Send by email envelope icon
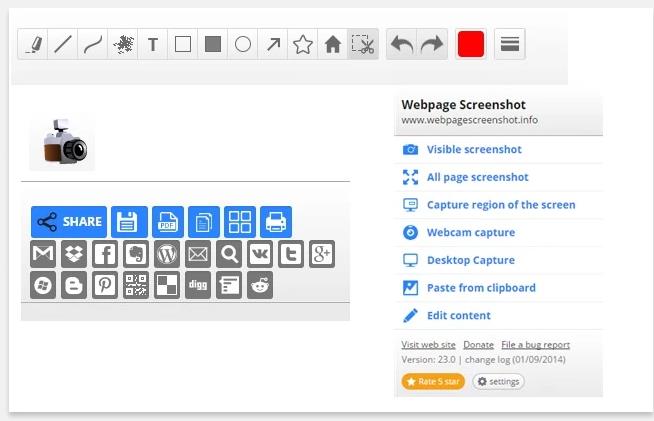 pos(198,254)
